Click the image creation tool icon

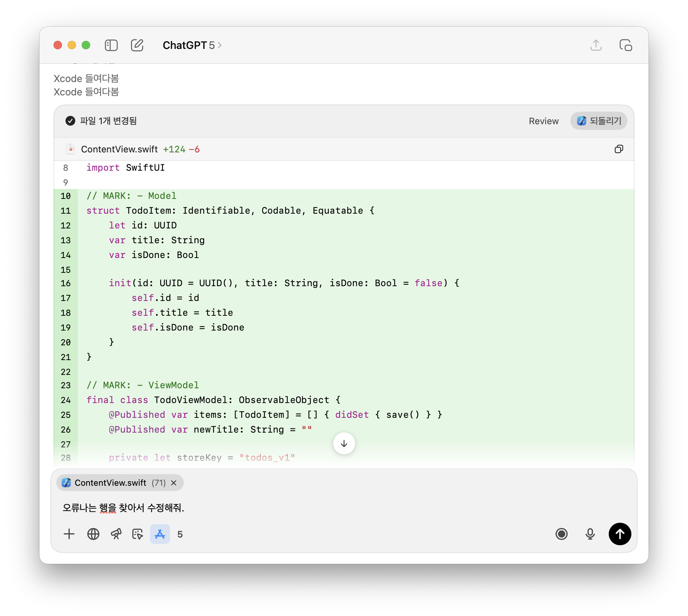coord(138,534)
